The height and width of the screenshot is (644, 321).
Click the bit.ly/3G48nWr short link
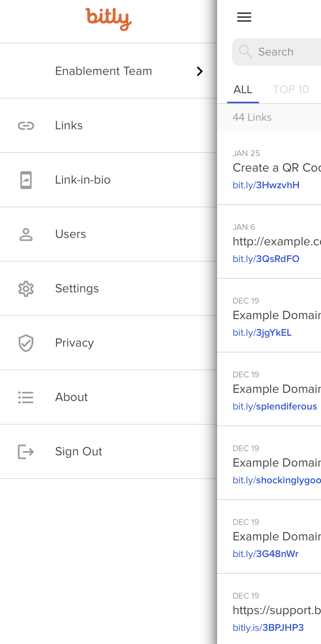[x=266, y=554]
